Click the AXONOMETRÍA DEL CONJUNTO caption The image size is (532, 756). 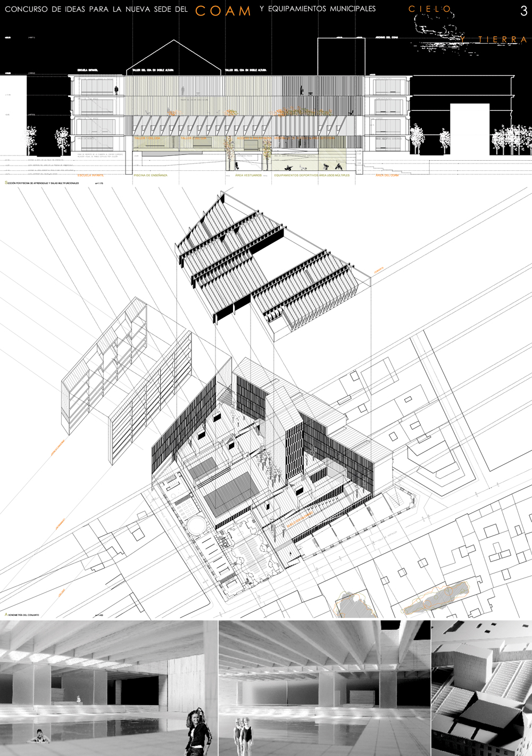(x=23, y=615)
